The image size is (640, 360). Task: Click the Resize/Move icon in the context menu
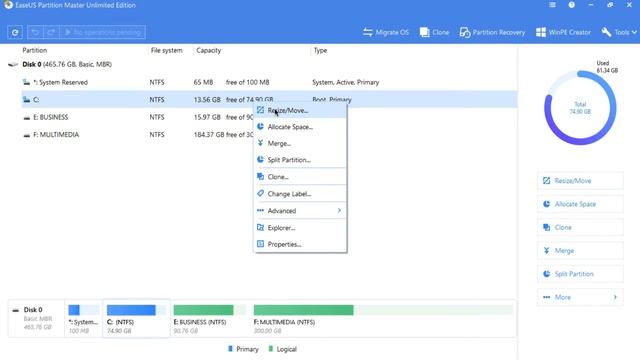[260, 110]
